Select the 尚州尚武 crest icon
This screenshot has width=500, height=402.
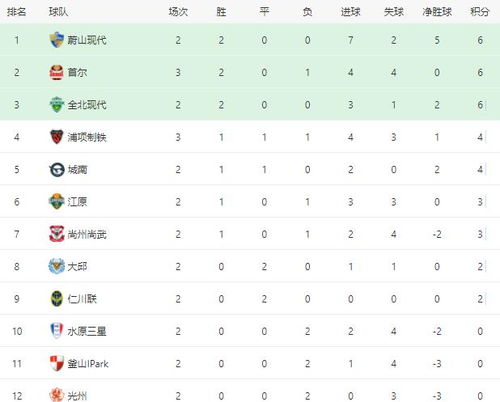[x=57, y=234]
